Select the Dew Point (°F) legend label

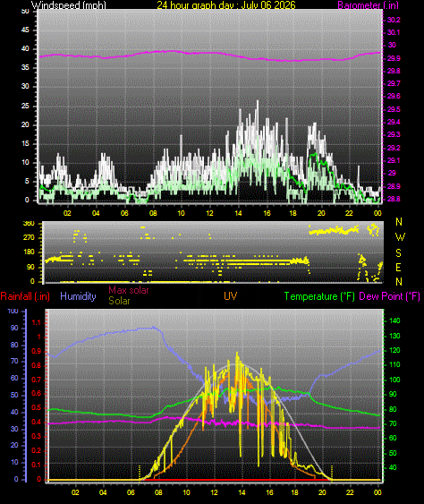point(390,296)
